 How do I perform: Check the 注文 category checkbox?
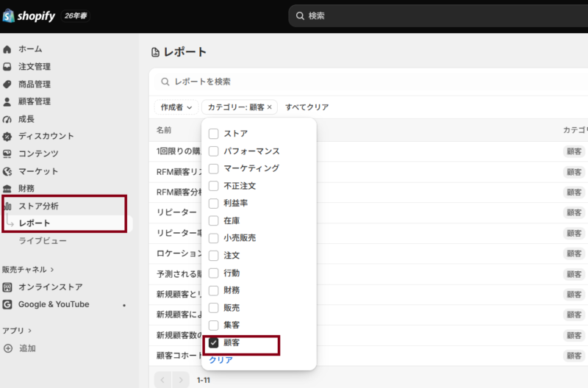(213, 256)
